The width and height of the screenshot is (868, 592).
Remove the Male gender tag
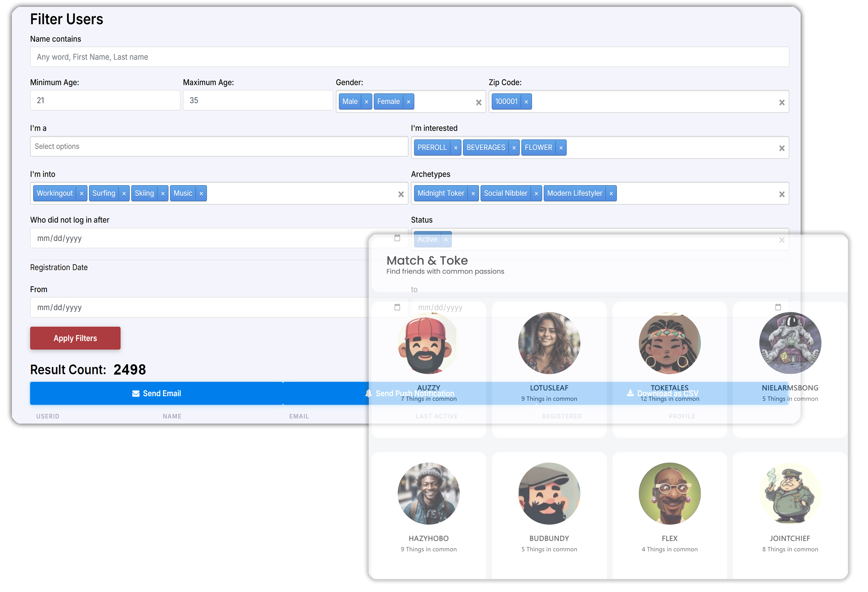pos(366,102)
